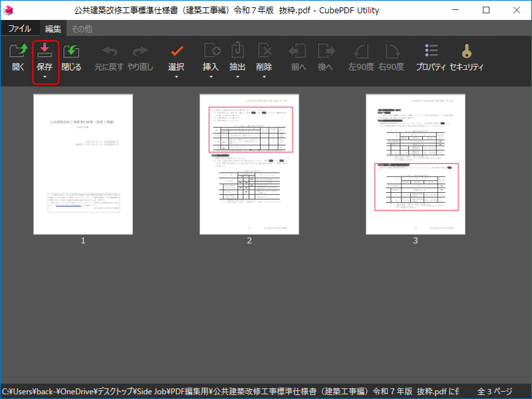Expand the dropdown arrow under 挿入
The height and width of the screenshot is (399, 532).
pyautogui.click(x=211, y=77)
